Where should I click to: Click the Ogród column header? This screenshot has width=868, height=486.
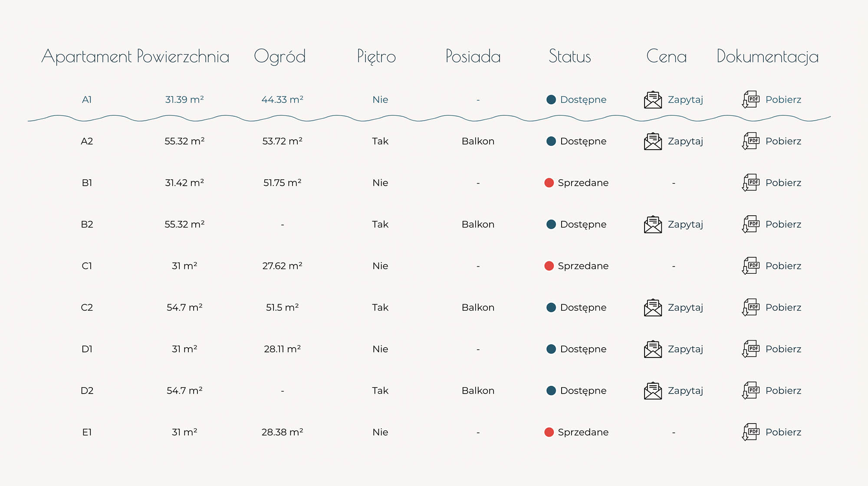point(280,56)
